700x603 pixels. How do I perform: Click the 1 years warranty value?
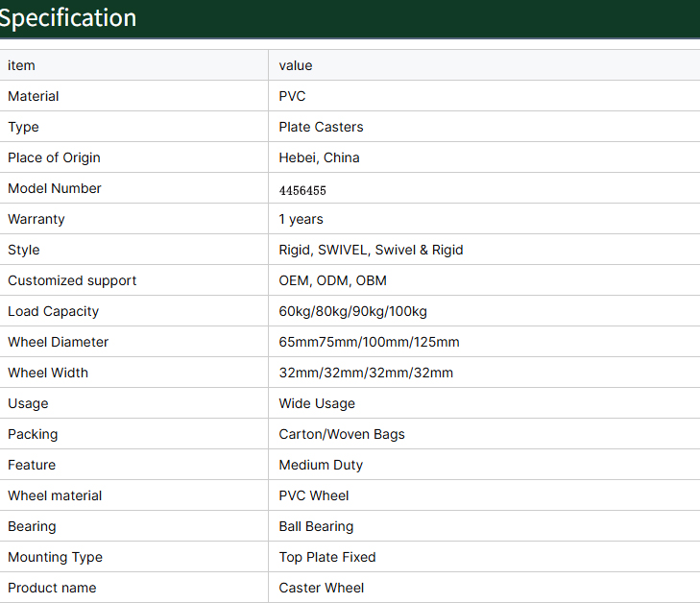pyautogui.click(x=301, y=219)
